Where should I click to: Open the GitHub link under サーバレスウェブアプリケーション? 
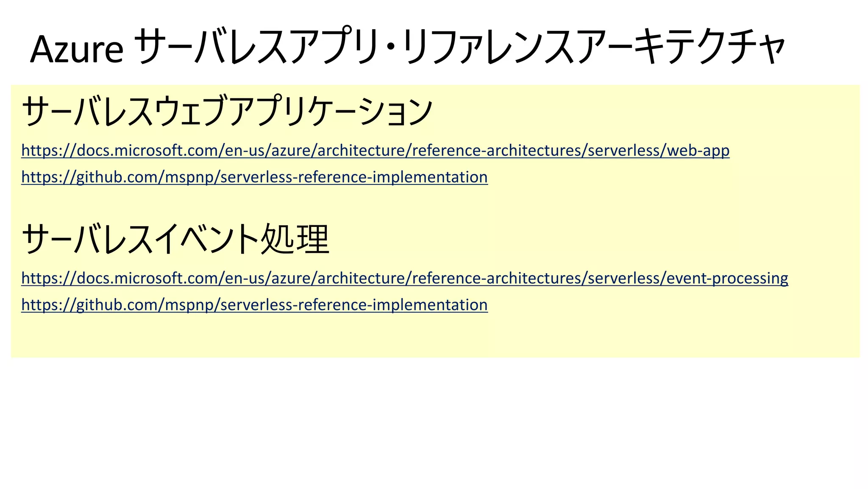(255, 177)
